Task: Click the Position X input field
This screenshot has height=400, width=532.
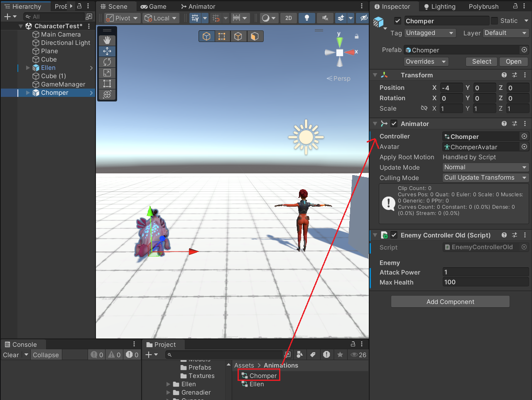Action: point(451,88)
